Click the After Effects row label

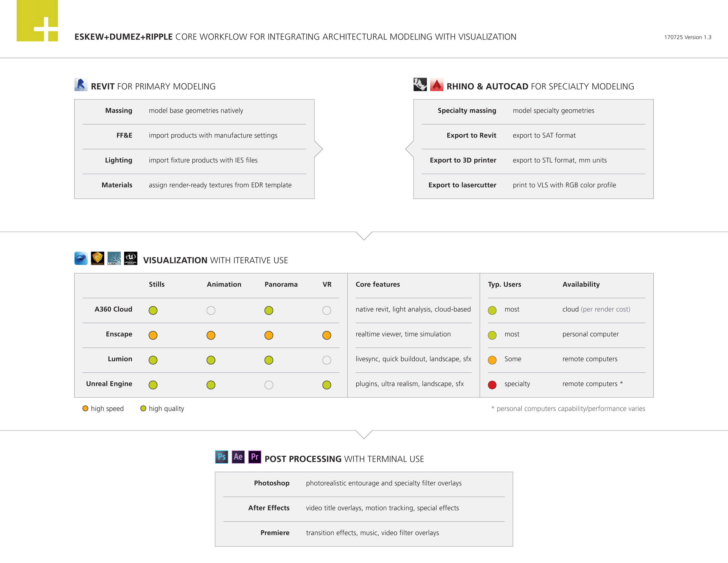click(x=269, y=508)
